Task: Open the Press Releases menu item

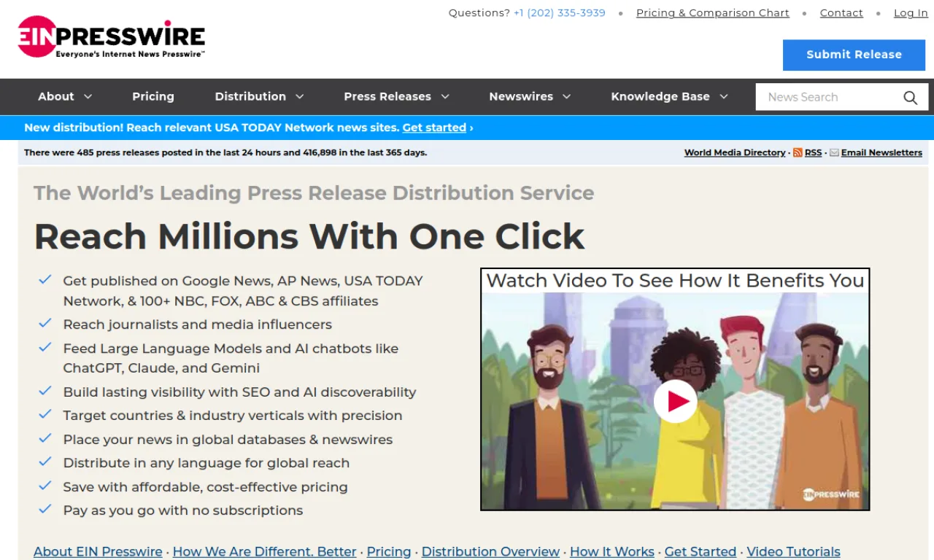Action: (x=387, y=96)
